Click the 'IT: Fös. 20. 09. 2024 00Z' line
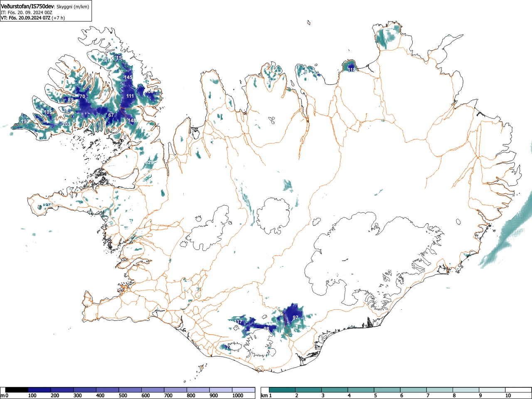532x399 pixels. click(x=27, y=12)
